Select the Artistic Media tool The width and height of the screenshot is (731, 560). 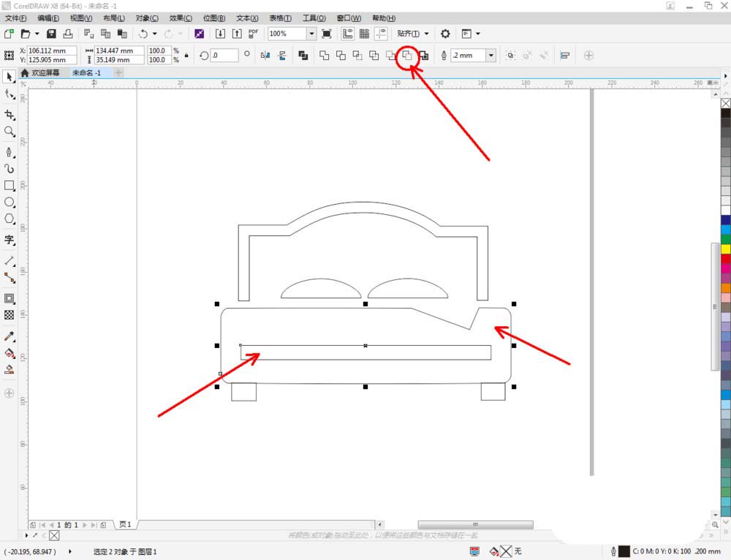(9, 168)
